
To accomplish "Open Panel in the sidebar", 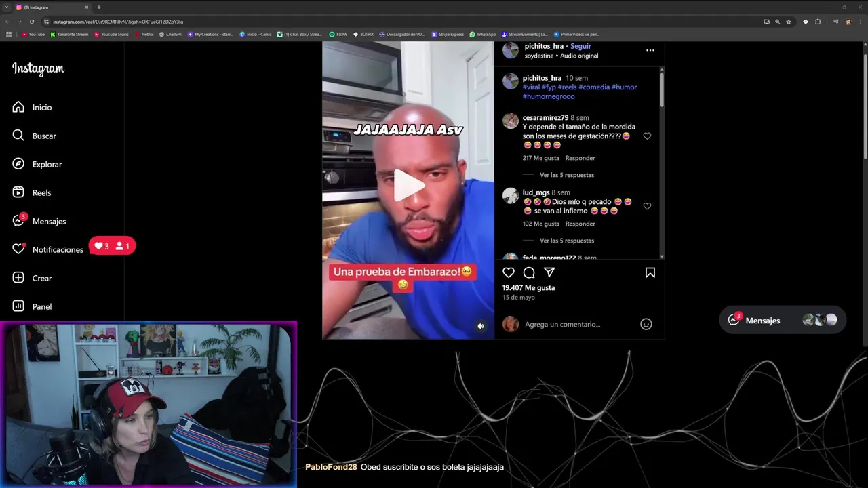I will click(x=32, y=306).
